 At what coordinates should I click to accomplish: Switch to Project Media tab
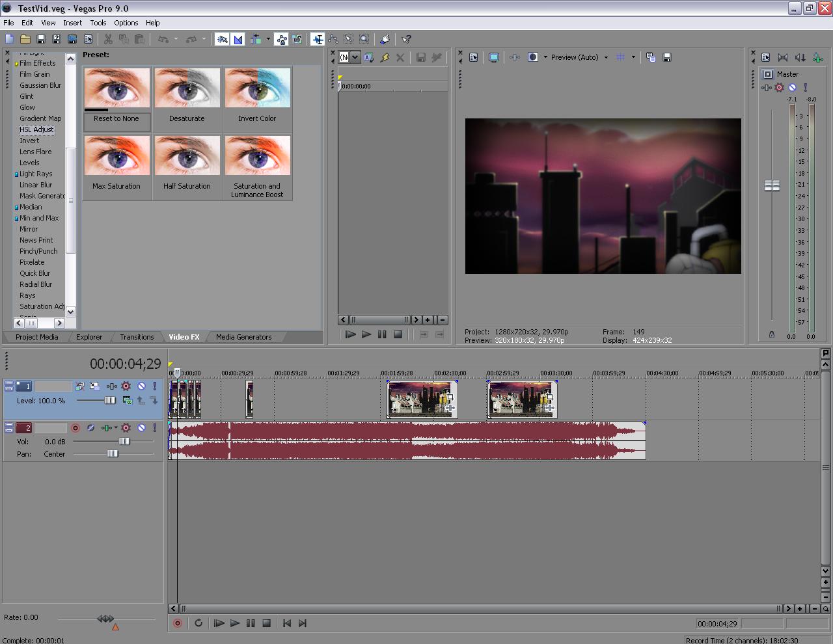tap(36, 337)
